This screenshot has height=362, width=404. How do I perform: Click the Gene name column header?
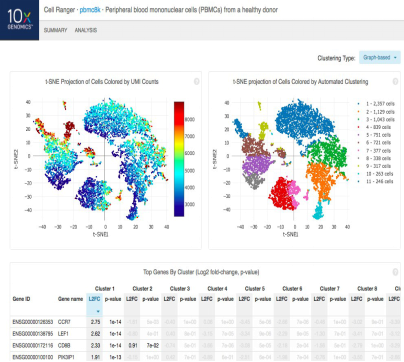coord(70,299)
